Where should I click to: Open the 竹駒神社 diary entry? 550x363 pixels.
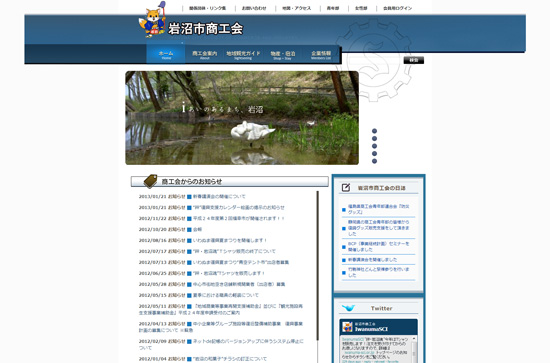378,272
